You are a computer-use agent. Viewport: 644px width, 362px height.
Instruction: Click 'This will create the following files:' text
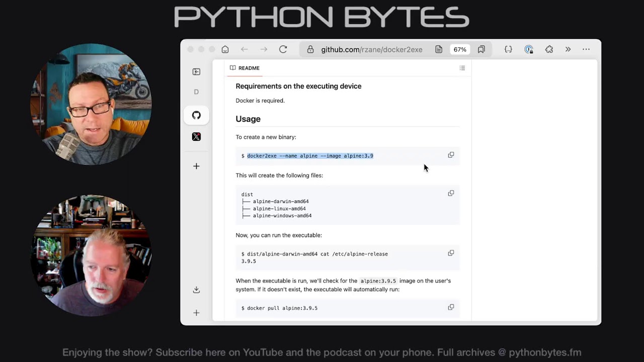[279, 175]
